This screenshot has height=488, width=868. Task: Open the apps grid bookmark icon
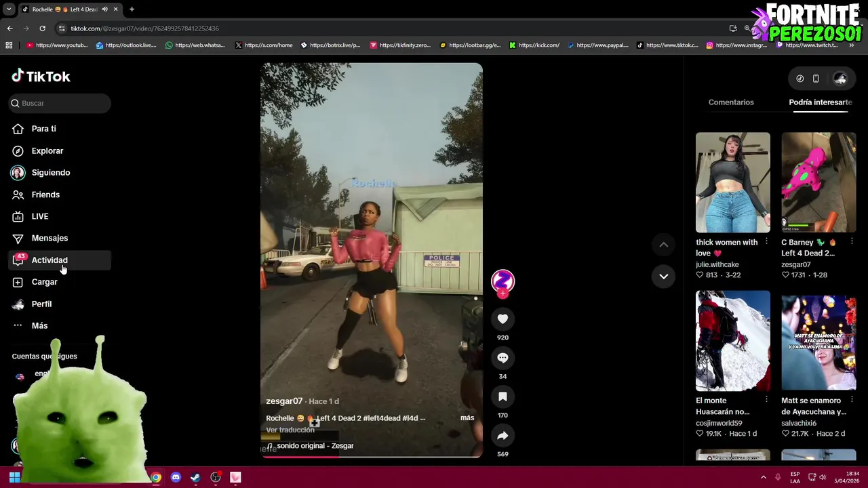point(9,45)
